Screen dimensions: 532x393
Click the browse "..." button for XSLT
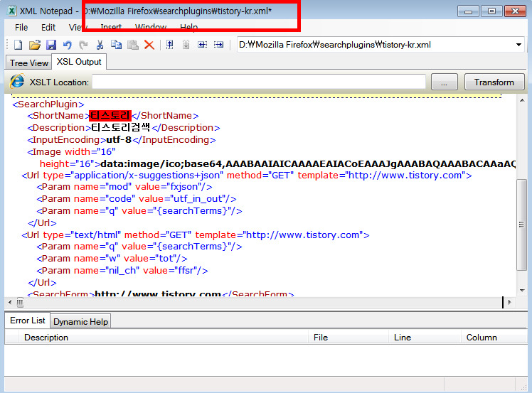tap(445, 82)
